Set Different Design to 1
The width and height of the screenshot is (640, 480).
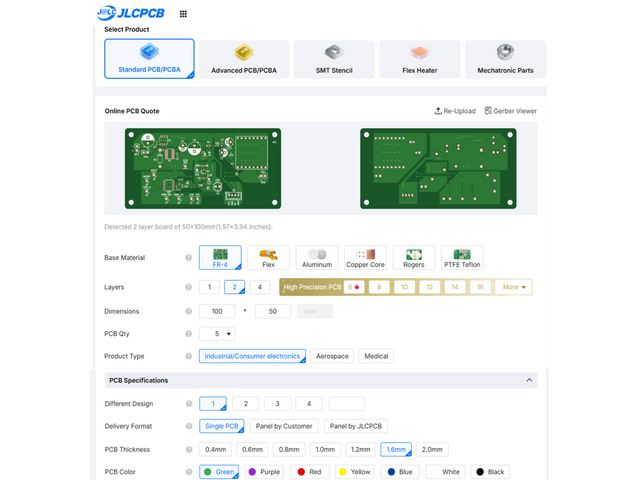click(x=213, y=404)
